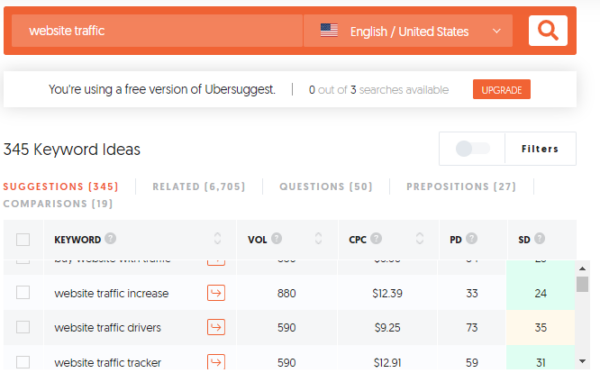Screen dimensions: 600x382
Task: Click the CPC value $12.91
Action: (x=387, y=362)
